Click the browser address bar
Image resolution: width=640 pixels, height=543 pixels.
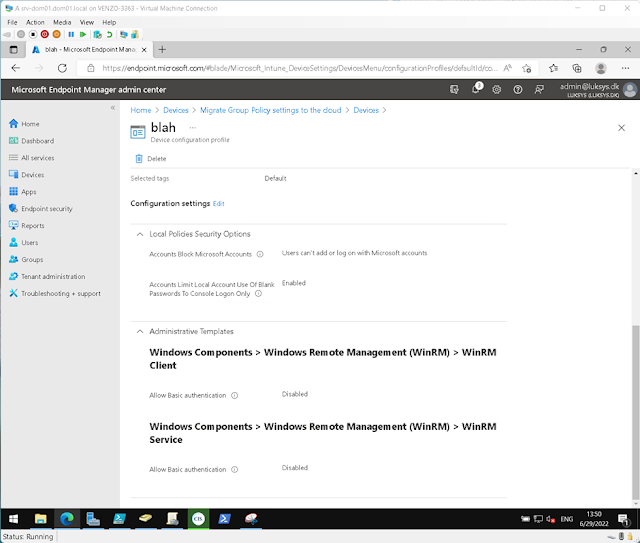[299, 68]
